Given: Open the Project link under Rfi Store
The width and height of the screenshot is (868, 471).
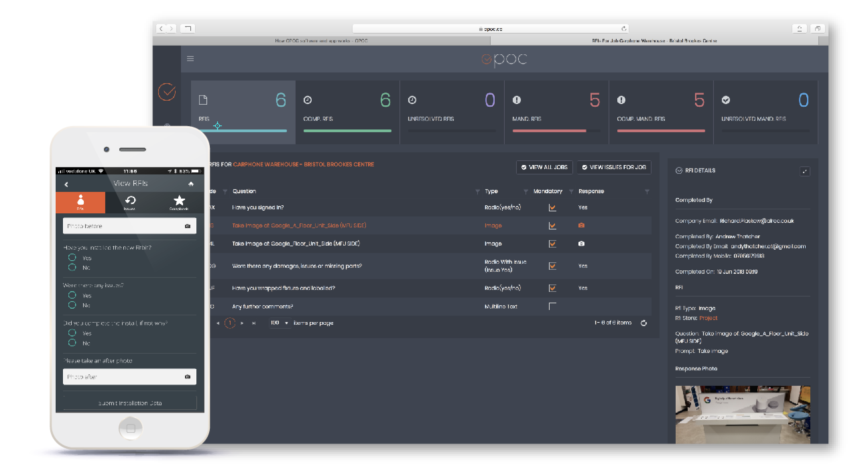Looking at the screenshot, I should point(708,318).
